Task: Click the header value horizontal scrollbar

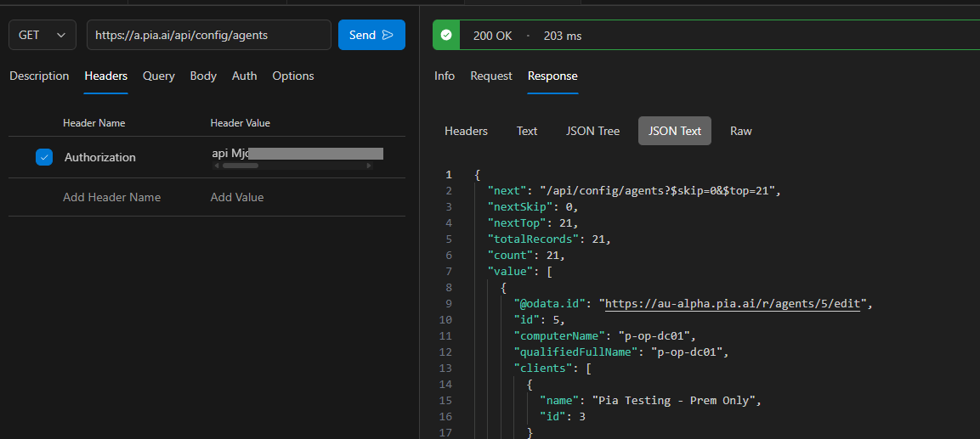Action: 241,166
